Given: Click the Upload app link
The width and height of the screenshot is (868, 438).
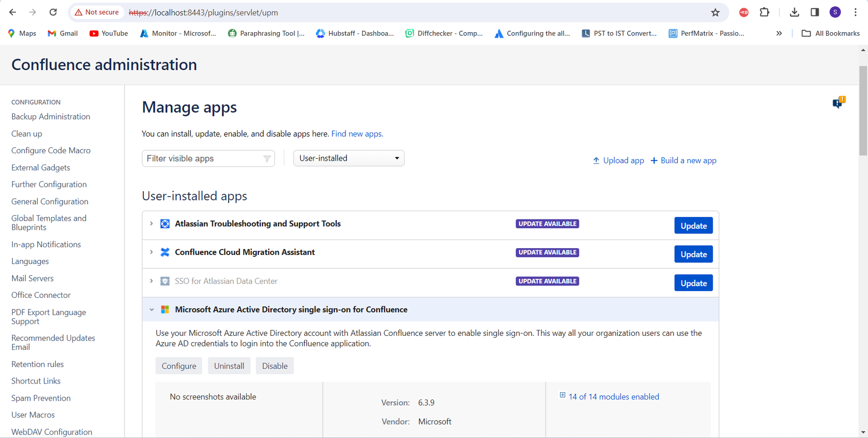Looking at the screenshot, I should pyautogui.click(x=618, y=161).
